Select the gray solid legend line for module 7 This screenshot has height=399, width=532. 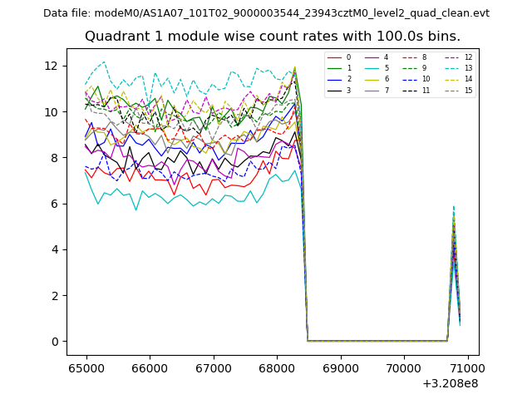pyautogui.click(x=373, y=90)
